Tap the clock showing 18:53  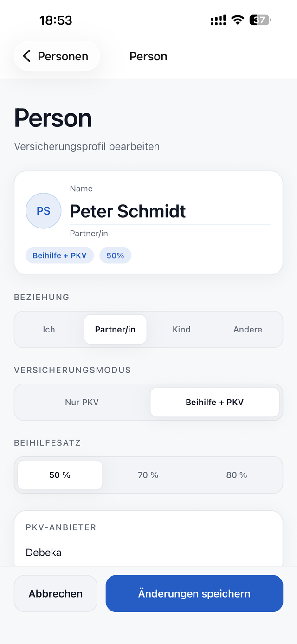click(x=57, y=20)
